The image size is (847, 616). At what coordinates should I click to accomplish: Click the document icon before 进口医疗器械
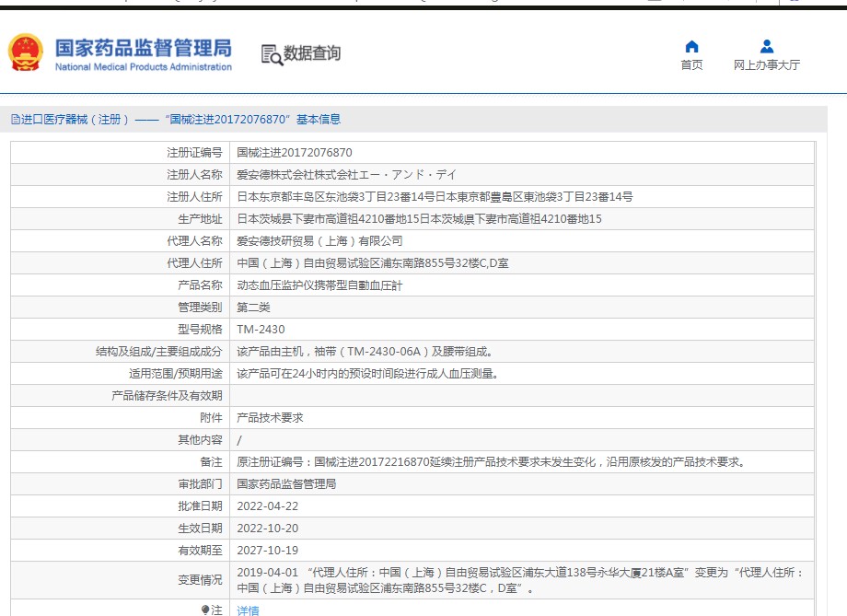coord(15,120)
